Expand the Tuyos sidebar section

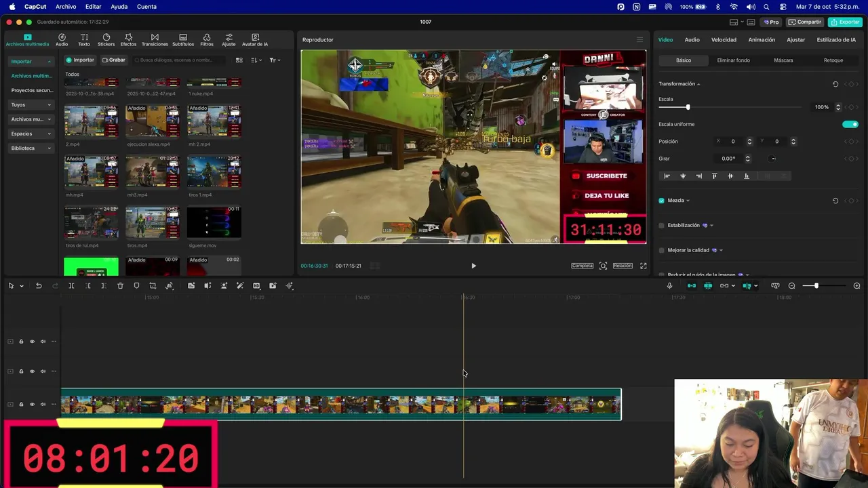(x=49, y=105)
